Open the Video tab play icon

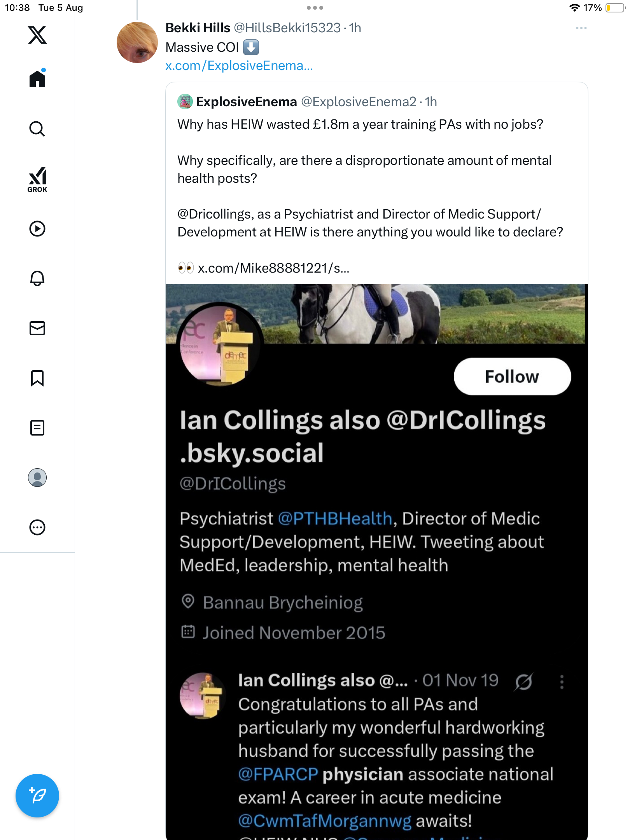(37, 229)
